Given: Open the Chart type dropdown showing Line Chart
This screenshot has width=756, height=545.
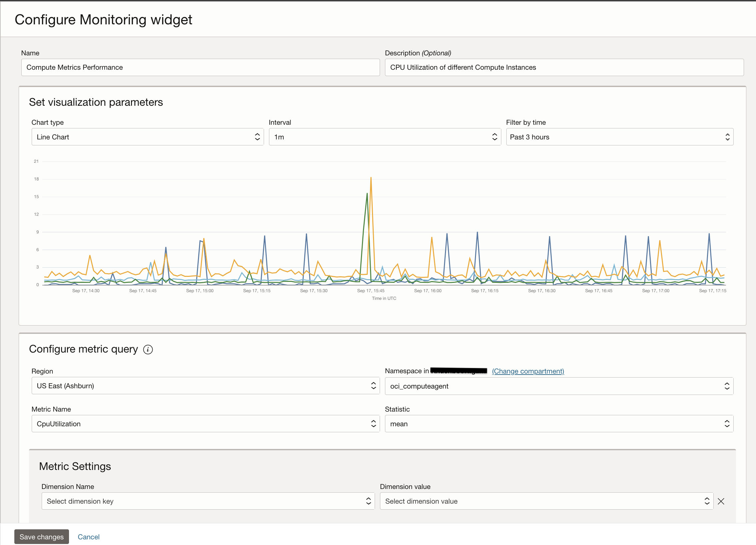Looking at the screenshot, I should pyautogui.click(x=148, y=137).
